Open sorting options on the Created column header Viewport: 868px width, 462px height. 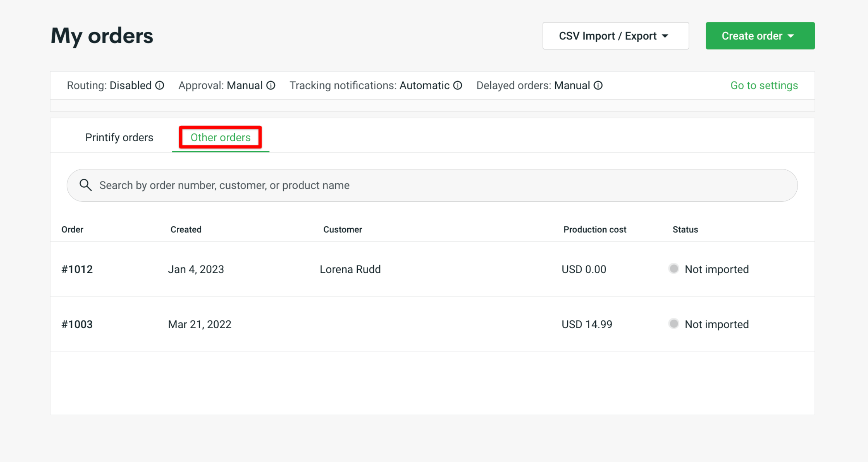[186, 229]
